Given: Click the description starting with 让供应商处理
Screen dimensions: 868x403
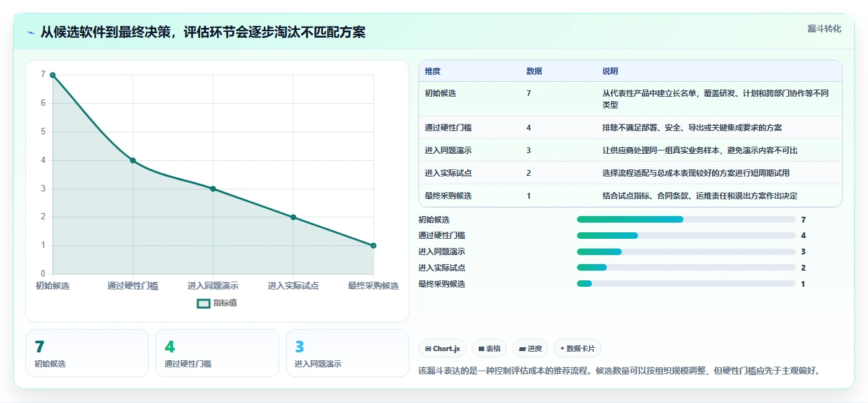Looking at the screenshot, I should tap(700, 151).
